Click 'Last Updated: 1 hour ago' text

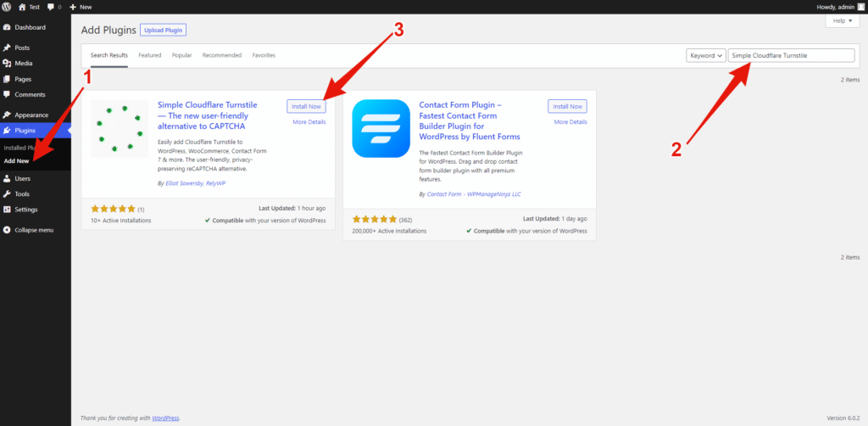[x=292, y=209]
